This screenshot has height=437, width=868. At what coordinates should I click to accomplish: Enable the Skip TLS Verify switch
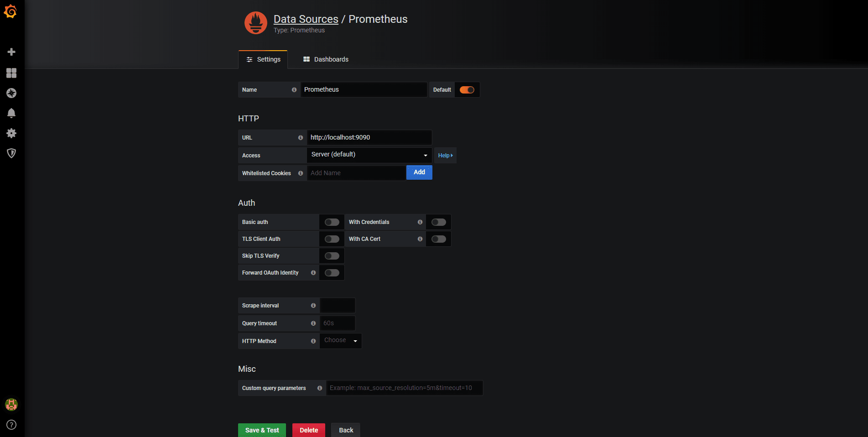pyautogui.click(x=332, y=256)
